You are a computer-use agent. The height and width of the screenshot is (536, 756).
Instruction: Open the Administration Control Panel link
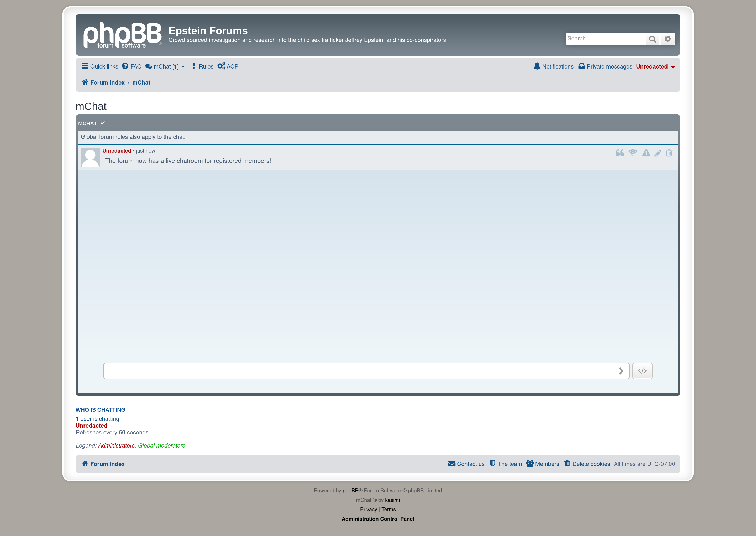click(378, 519)
